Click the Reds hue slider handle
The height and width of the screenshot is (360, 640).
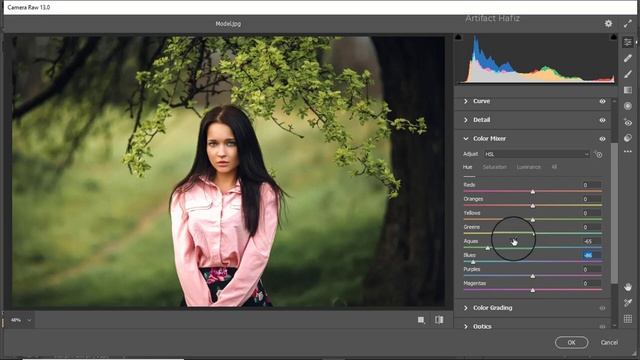tap(533, 191)
